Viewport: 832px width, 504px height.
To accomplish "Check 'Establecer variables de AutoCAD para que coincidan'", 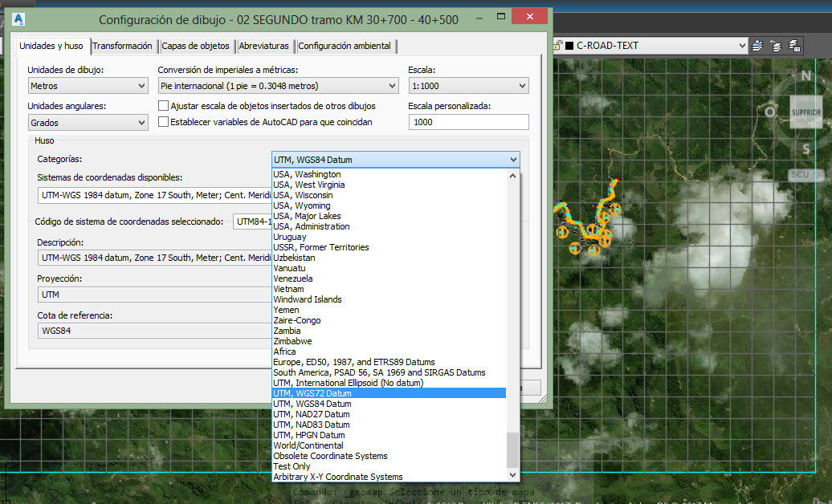I will pos(163,122).
